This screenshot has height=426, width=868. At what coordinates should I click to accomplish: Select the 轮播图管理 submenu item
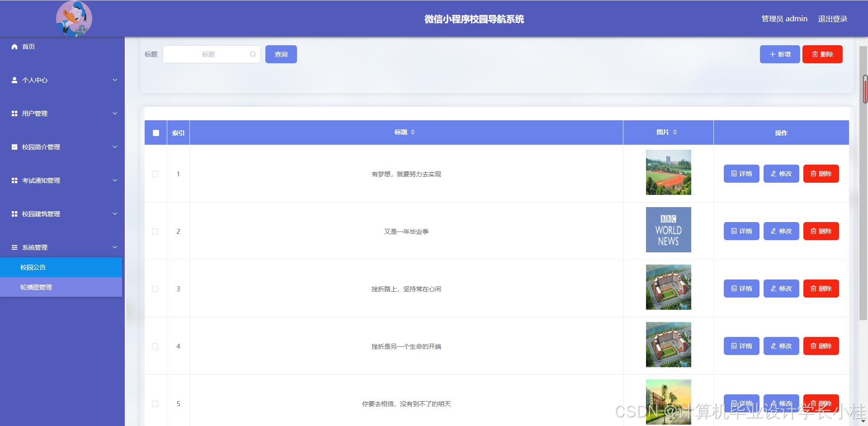tap(61, 287)
